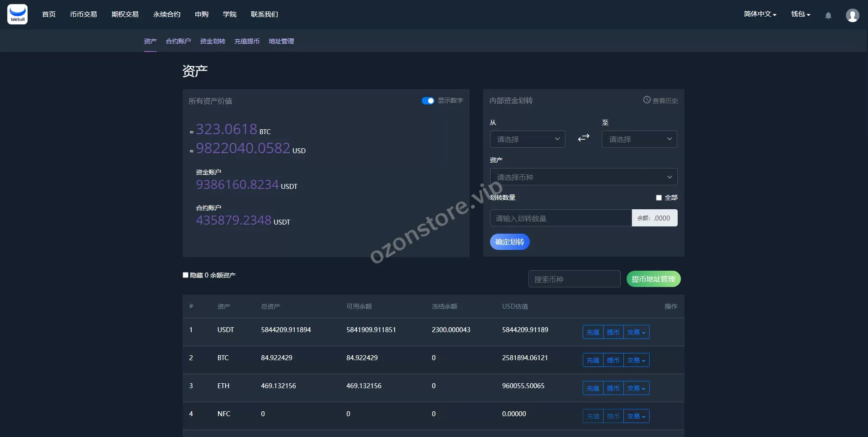Enable hide zero balance assets checkbox

point(185,275)
